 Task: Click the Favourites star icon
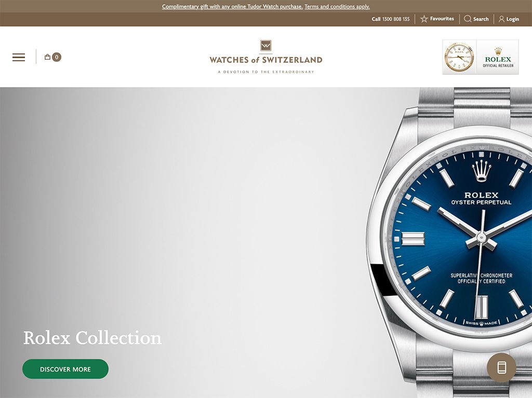click(424, 19)
